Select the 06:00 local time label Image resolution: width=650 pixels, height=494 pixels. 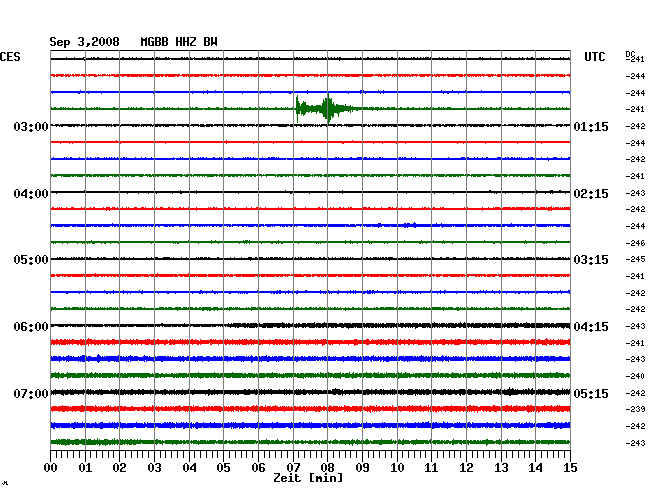(x=31, y=327)
